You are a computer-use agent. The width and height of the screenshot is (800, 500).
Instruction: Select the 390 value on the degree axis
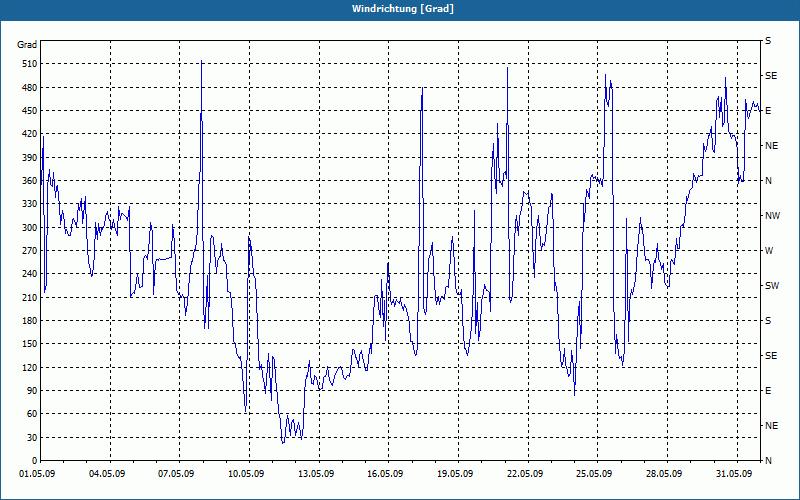29,158
